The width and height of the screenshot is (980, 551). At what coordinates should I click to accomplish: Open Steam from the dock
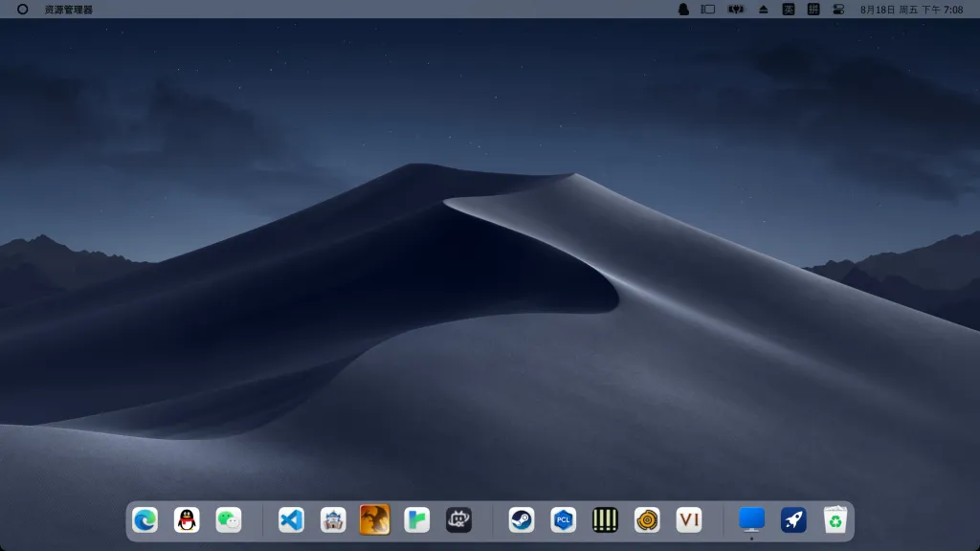522,519
